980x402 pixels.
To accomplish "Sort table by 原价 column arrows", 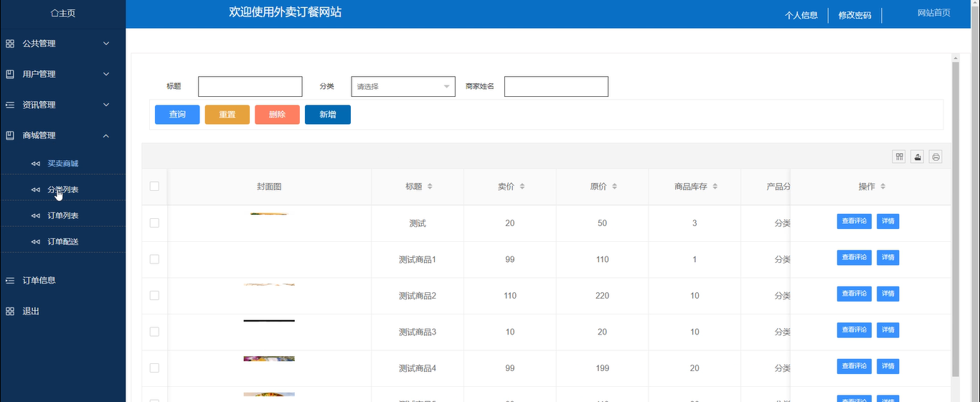I will click(x=615, y=187).
